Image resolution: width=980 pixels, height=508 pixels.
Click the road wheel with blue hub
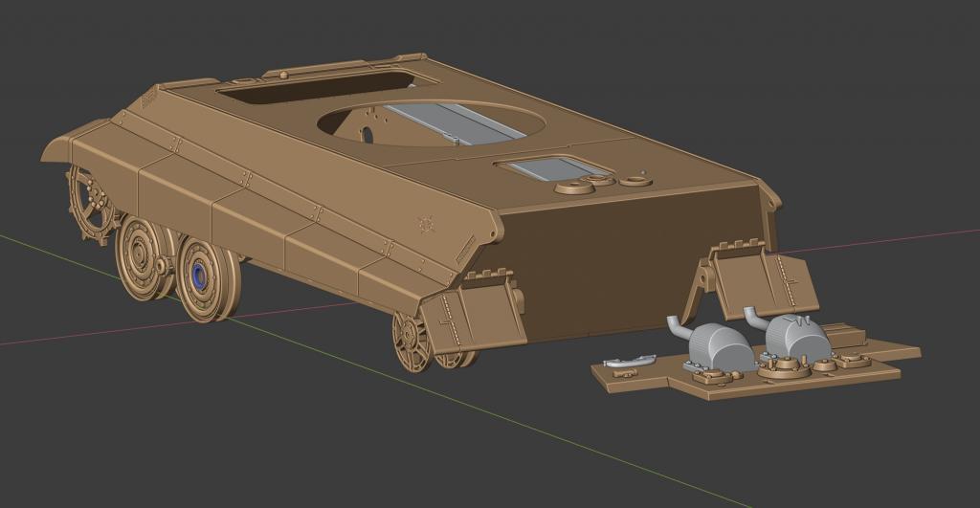coord(201,276)
